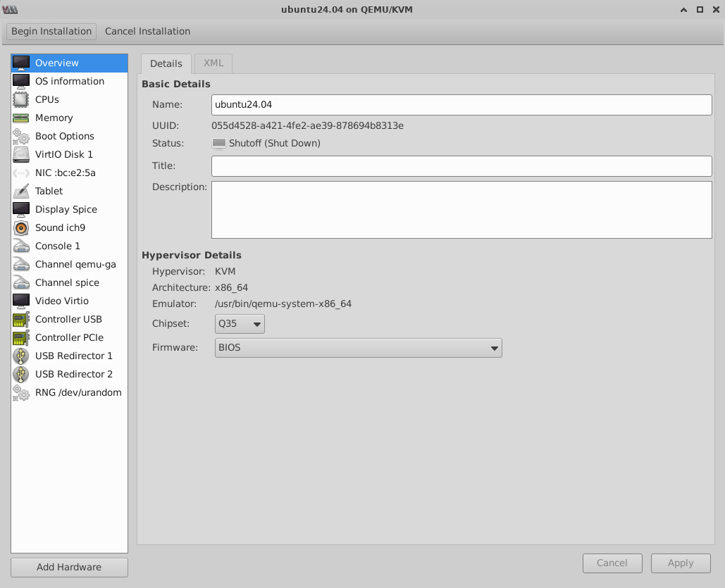Viewport: 725px width, 588px height.
Task: Click the NIC :bc:e2:5a network icon
Action: point(21,173)
